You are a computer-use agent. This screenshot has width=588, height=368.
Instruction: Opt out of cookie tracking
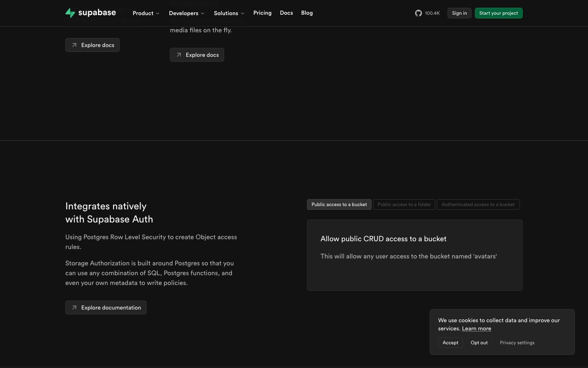coord(479,343)
